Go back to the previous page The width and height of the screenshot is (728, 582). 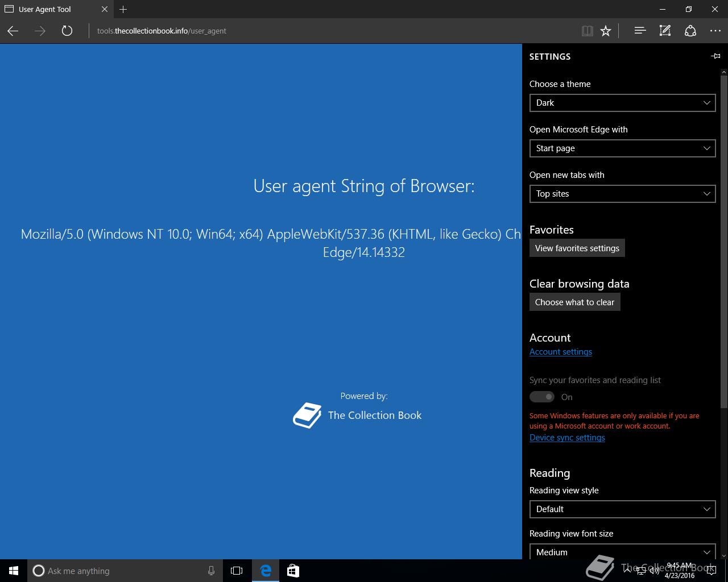(x=13, y=31)
